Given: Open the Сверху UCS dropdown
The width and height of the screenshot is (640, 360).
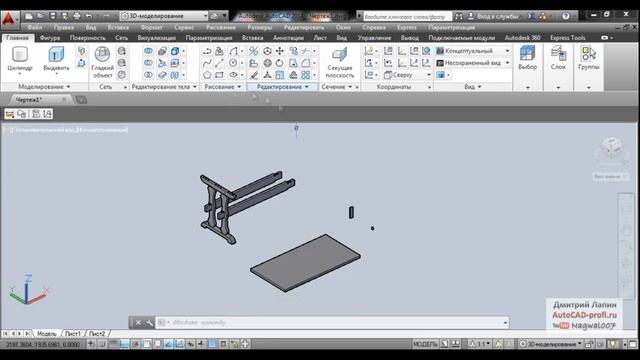Looking at the screenshot, I should click(407, 75).
